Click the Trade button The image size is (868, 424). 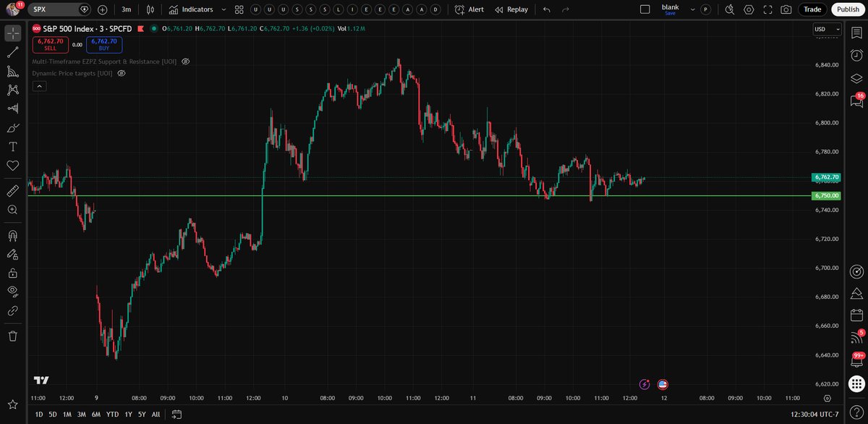(813, 9)
